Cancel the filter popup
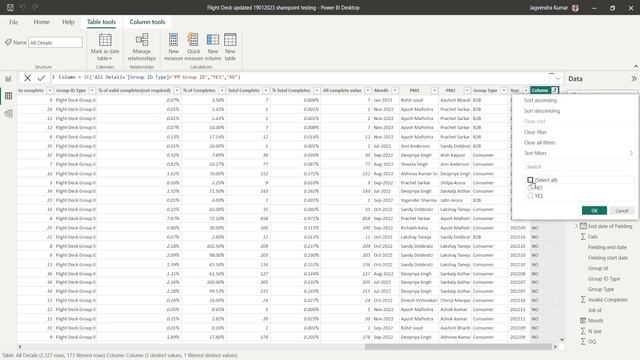Screen dimensions: 640x360 (622, 211)
